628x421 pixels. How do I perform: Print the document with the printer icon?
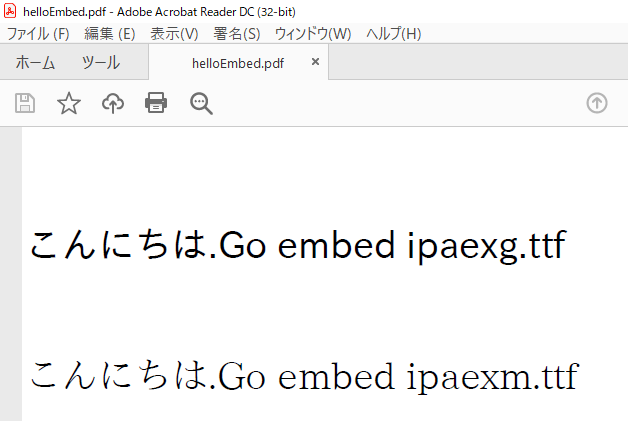pos(156,103)
